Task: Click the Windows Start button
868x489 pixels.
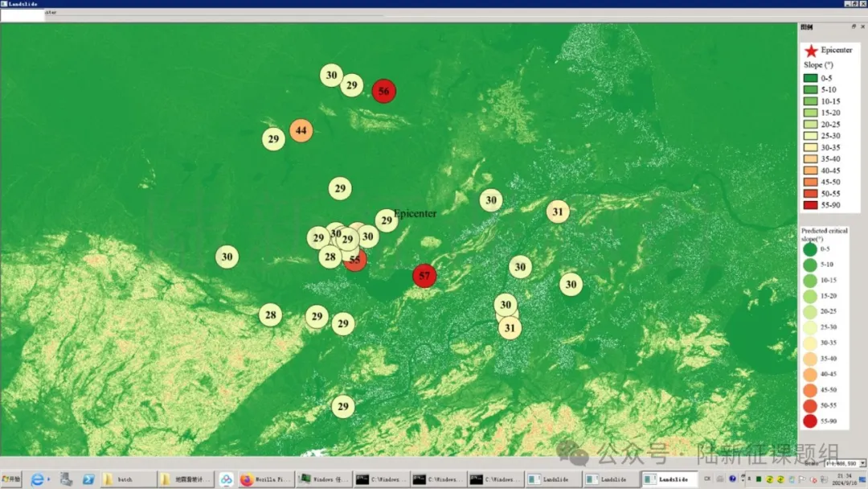Action: [x=11, y=479]
